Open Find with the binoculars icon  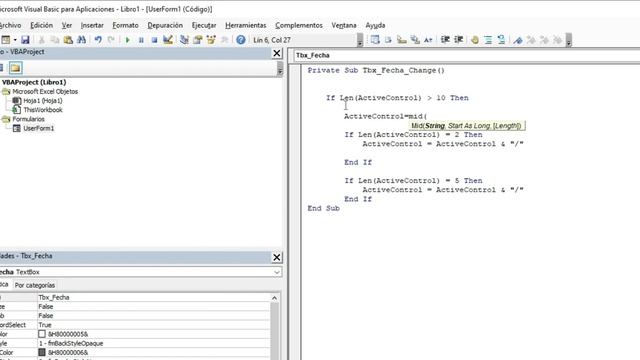tap(81, 40)
